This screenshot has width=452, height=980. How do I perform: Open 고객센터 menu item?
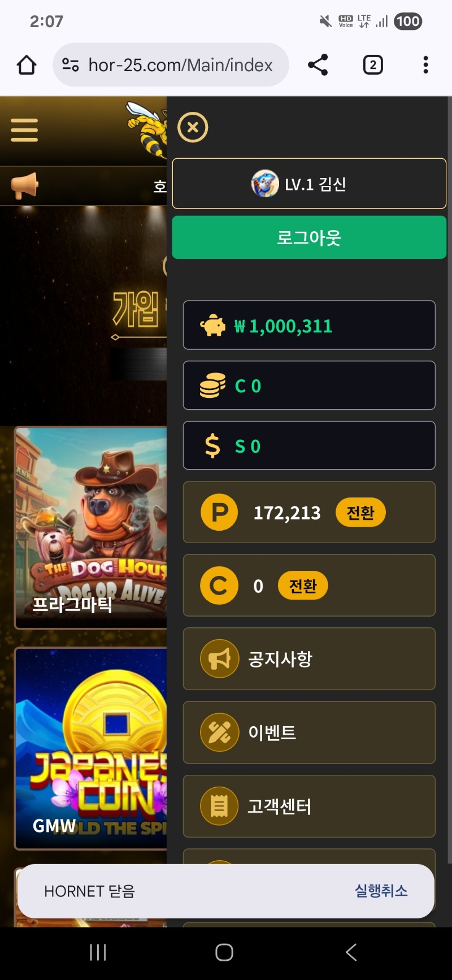(x=309, y=806)
